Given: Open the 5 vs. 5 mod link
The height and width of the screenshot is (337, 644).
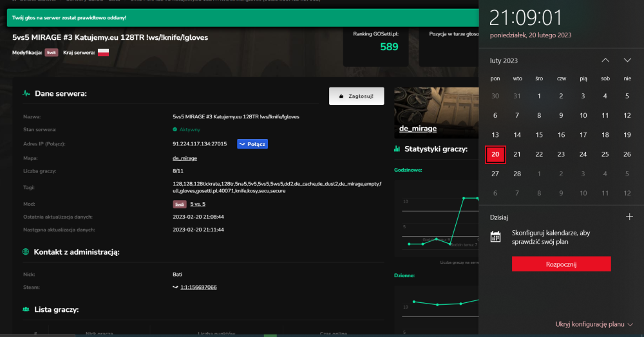Looking at the screenshot, I should click(x=198, y=204).
